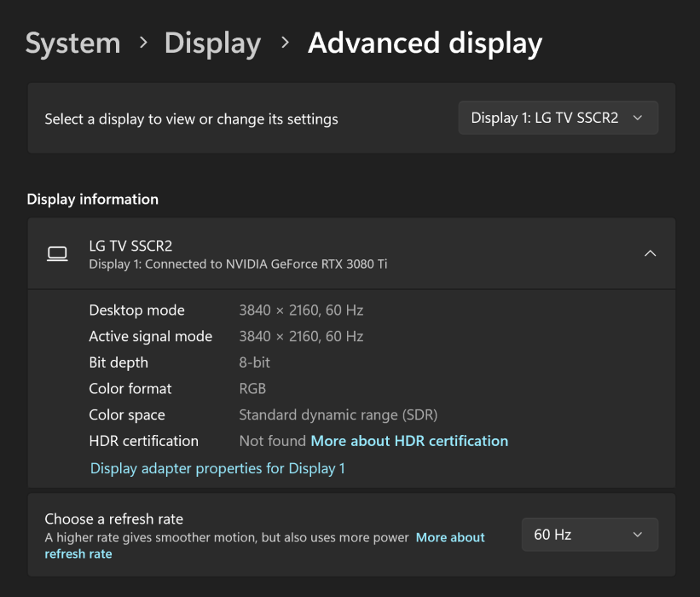Viewport: 700px width, 597px height.
Task: Click the Advanced display page title
Action: point(425,43)
